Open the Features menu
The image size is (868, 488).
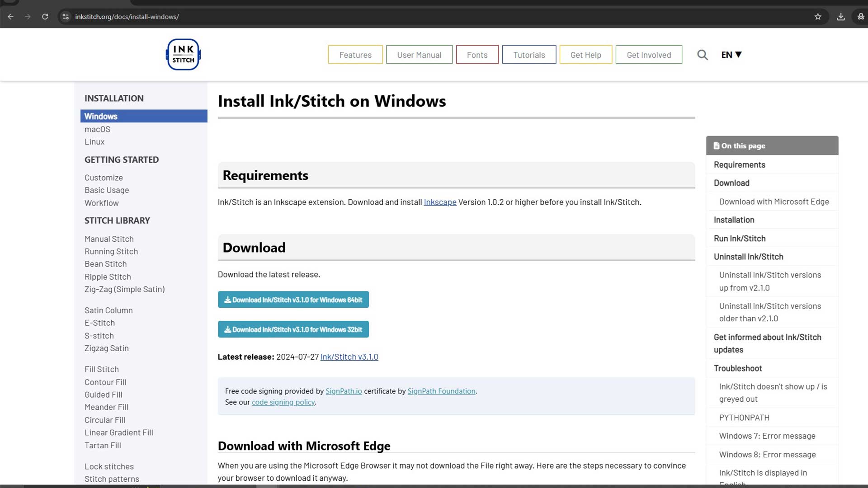355,55
